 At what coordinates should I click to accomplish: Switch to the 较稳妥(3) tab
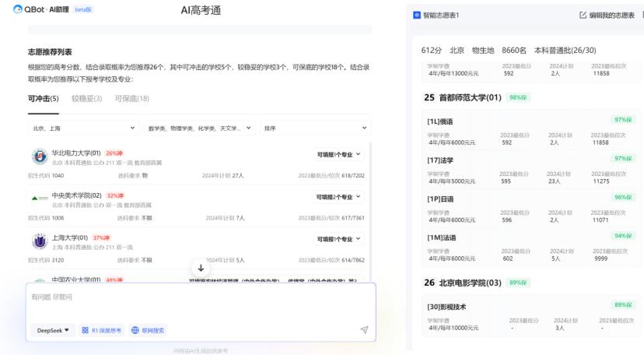click(86, 99)
